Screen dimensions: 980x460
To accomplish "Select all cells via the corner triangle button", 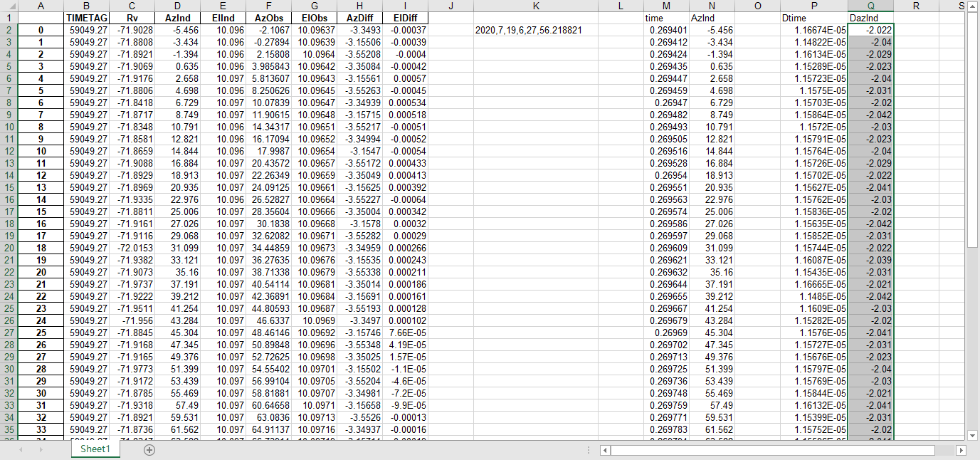I will [x=12, y=6].
